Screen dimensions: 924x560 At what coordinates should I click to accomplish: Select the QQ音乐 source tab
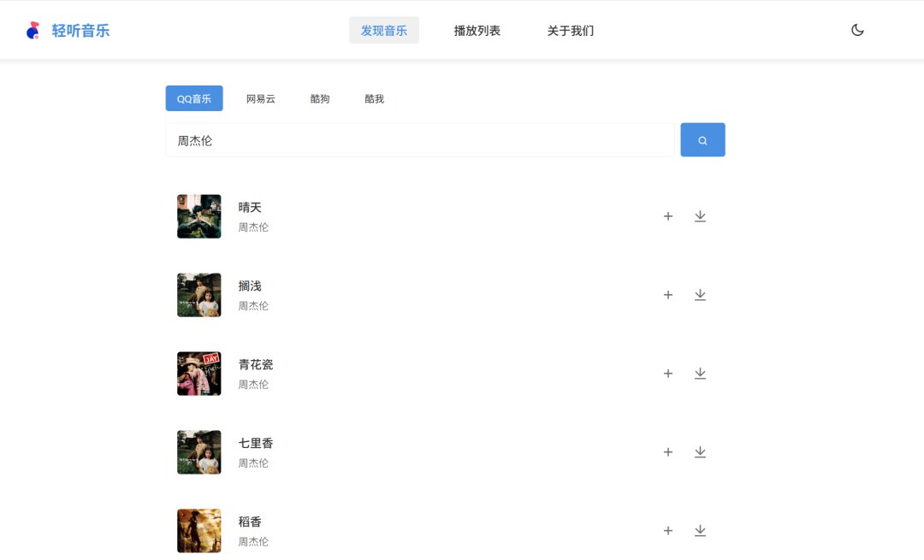click(193, 98)
